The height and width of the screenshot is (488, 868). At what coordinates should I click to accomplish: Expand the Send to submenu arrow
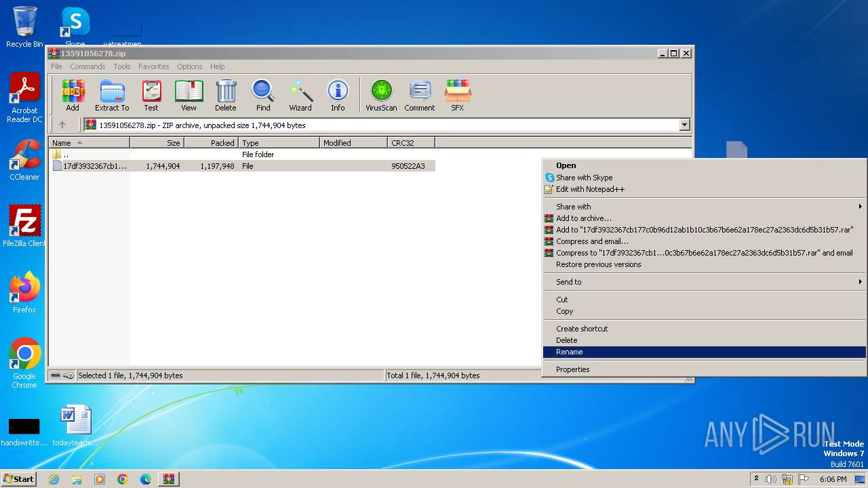coord(860,282)
